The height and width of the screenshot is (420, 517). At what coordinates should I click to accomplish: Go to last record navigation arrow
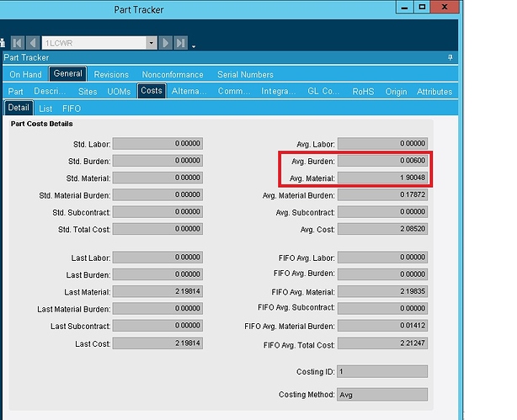(x=181, y=43)
